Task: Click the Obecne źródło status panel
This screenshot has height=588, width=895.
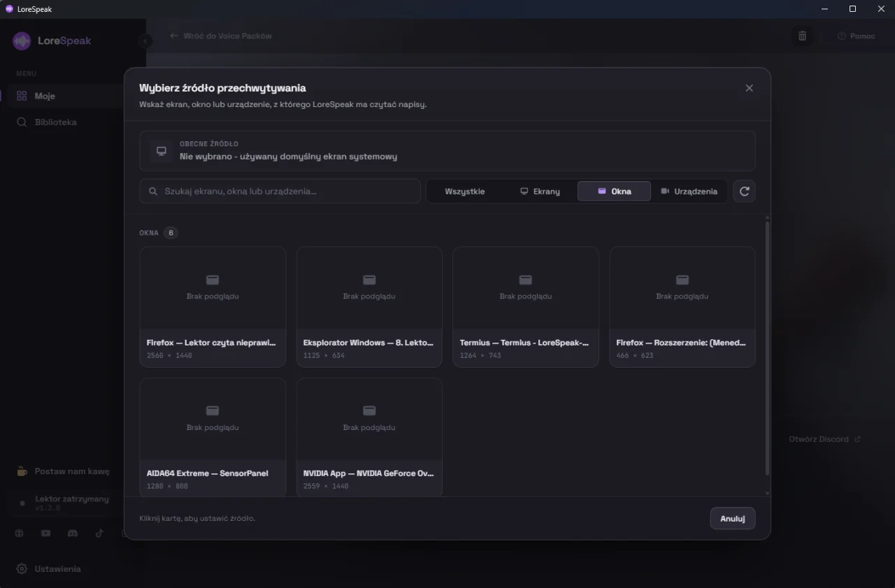Action: pyautogui.click(x=447, y=151)
